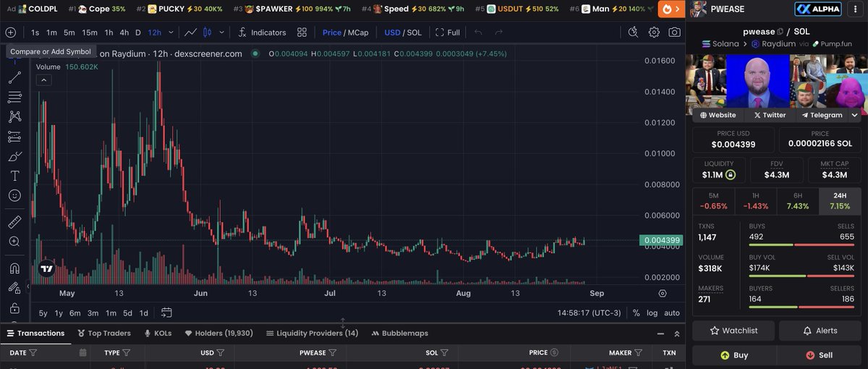This screenshot has width=868, height=369.
Task: Switch chart to line style
Action: [191, 33]
